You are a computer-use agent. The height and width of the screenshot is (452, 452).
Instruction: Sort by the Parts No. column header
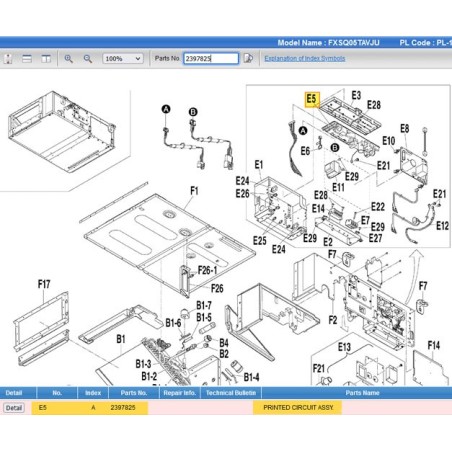(x=134, y=393)
